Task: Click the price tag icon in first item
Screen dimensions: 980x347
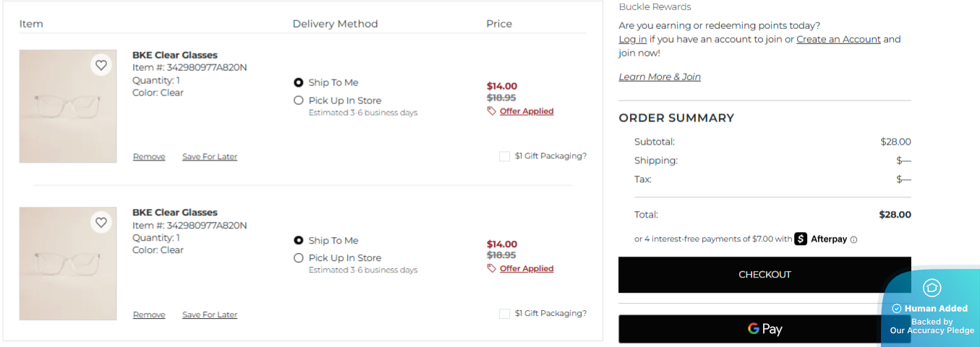Action: point(492,111)
